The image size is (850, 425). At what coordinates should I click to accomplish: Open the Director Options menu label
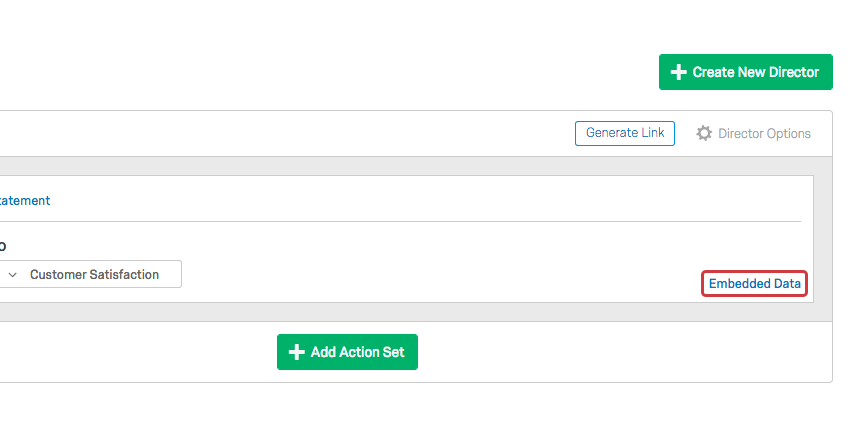click(764, 133)
